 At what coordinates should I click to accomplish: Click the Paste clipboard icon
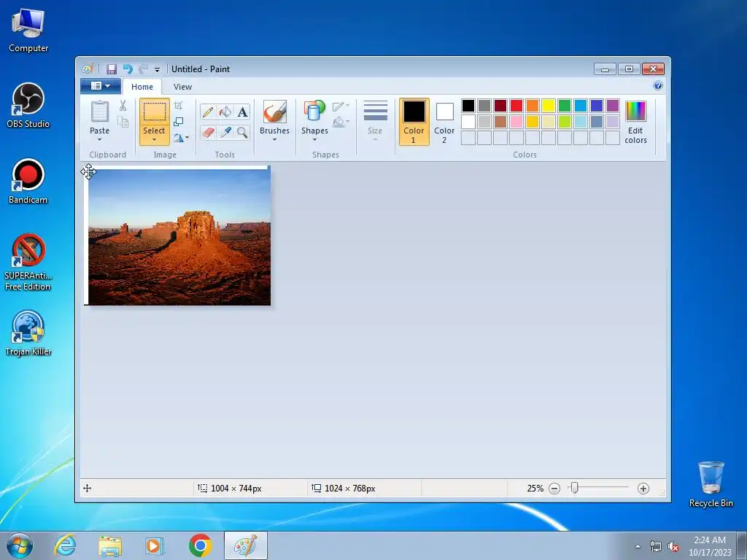99,112
